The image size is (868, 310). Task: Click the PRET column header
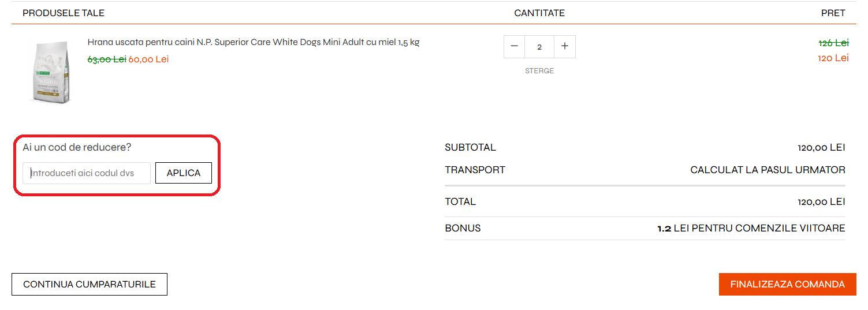(x=833, y=13)
